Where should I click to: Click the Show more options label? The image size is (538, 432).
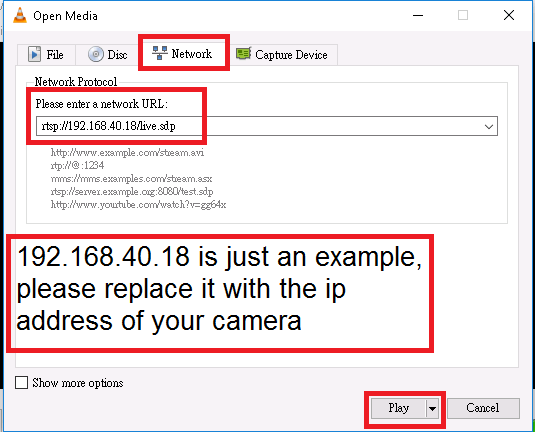click(x=78, y=383)
